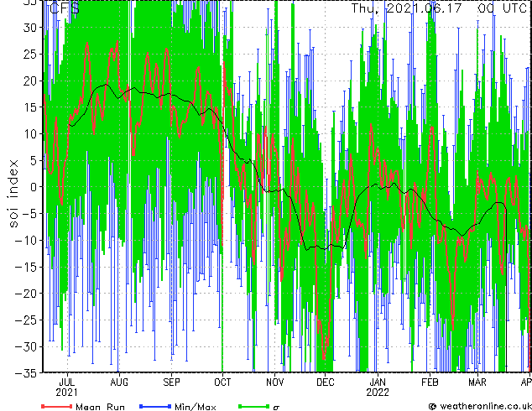Click the sigma symbol in the legend
532x411 pixels.
pos(276,408)
